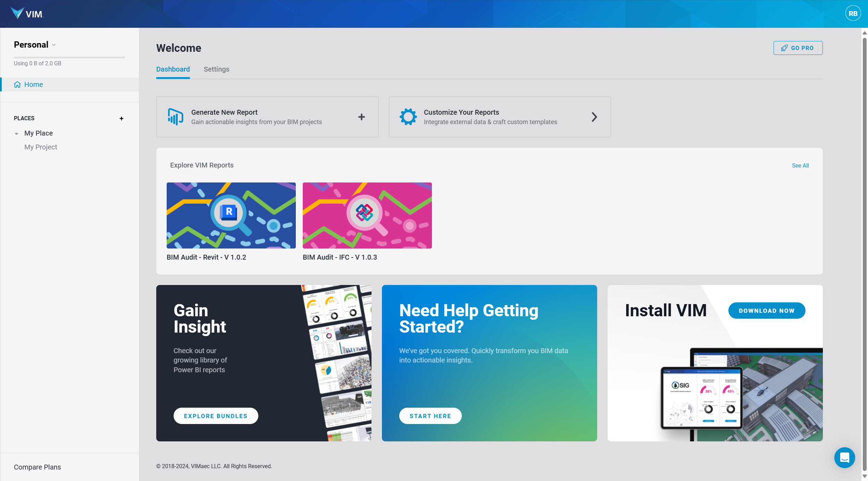Image resolution: width=868 pixels, height=481 pixels.
Task: Click the See All reports link
Action: [801, 165]
